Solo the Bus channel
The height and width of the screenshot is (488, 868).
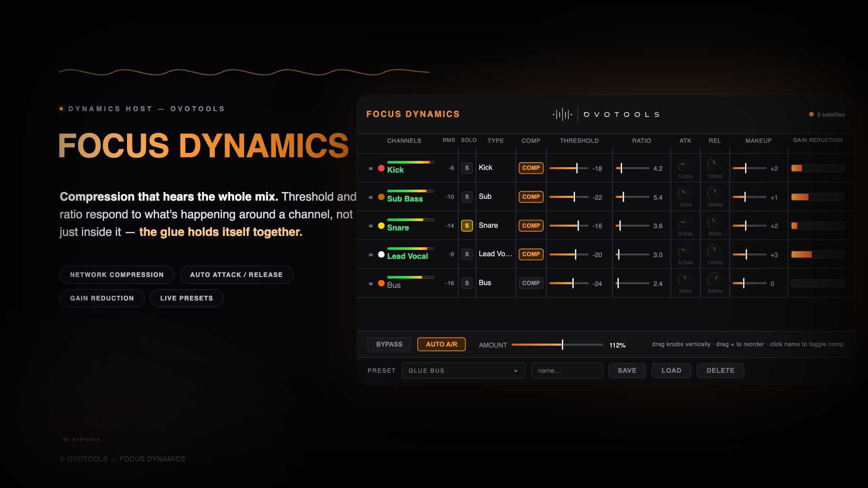[467, 283]
